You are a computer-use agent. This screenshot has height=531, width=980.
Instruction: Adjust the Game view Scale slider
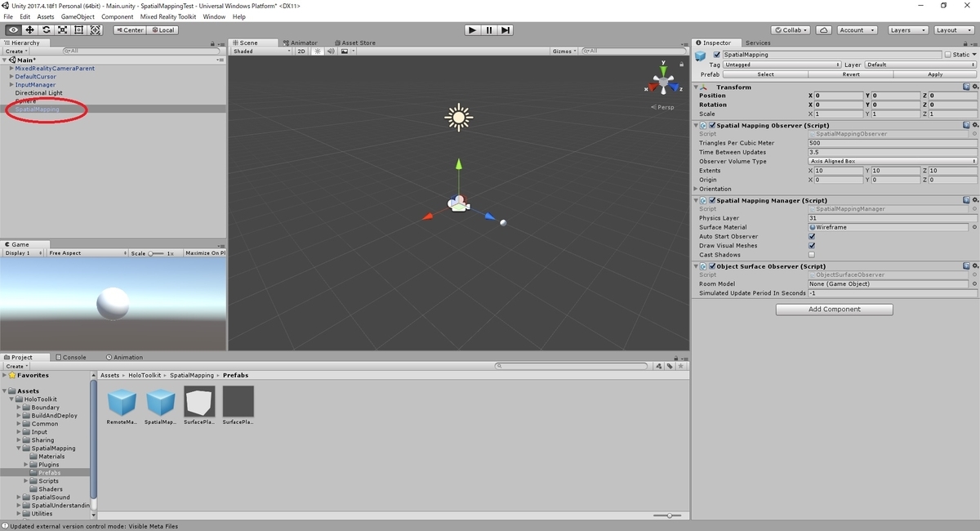[156, 253]
